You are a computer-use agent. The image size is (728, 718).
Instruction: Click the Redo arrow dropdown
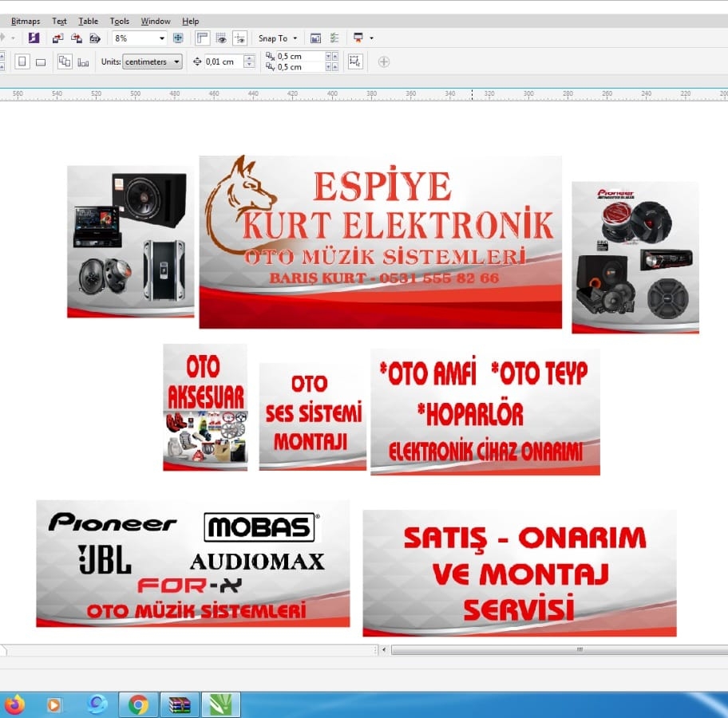[x=14, y=38]
